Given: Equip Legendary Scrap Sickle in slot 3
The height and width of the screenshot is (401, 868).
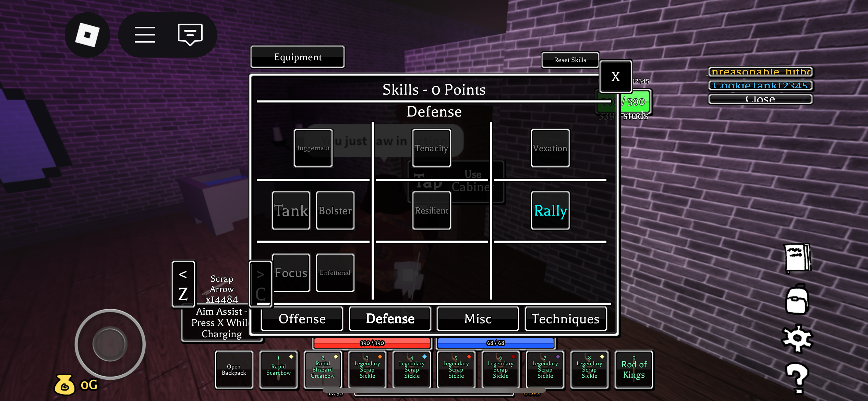Looking at the screenshot, I should [x=367, y=369].
